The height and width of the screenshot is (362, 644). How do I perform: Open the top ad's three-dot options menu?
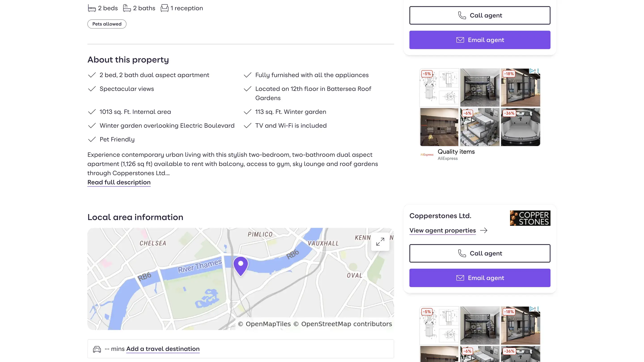pos(538,71)
